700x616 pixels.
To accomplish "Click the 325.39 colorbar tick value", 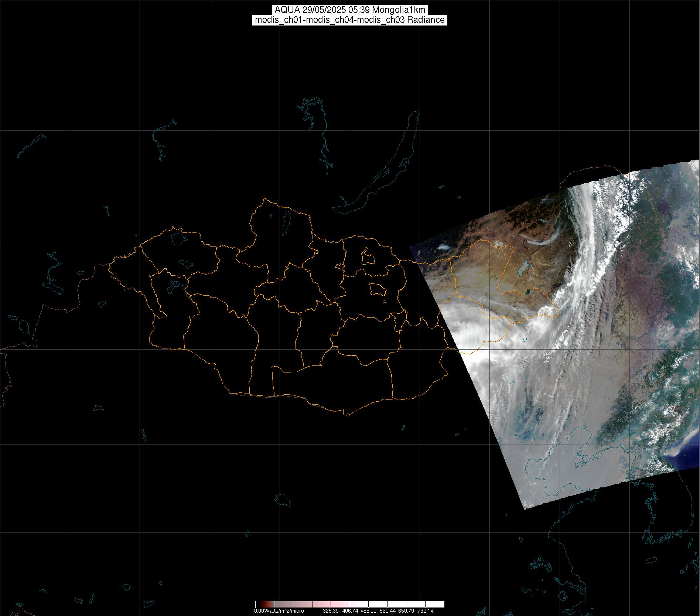I will 331,611.
